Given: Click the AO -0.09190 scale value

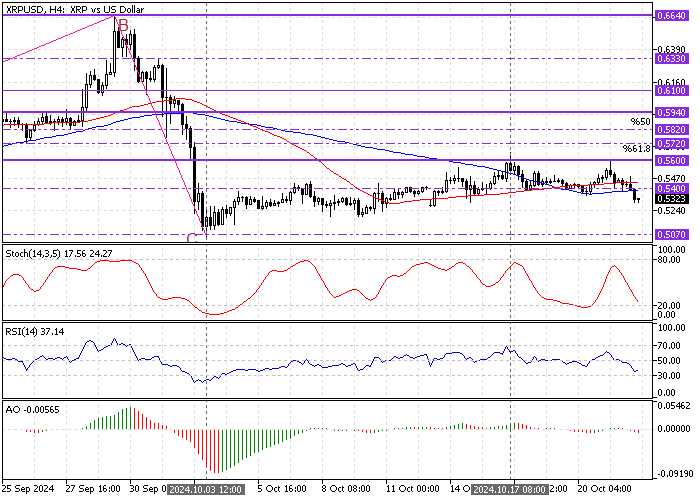Looking at the screenshot, I should (x=675, y=474).
